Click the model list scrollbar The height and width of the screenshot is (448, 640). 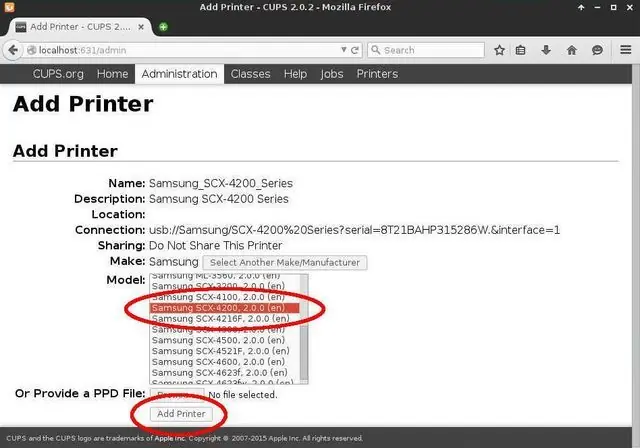coord(304,329)
